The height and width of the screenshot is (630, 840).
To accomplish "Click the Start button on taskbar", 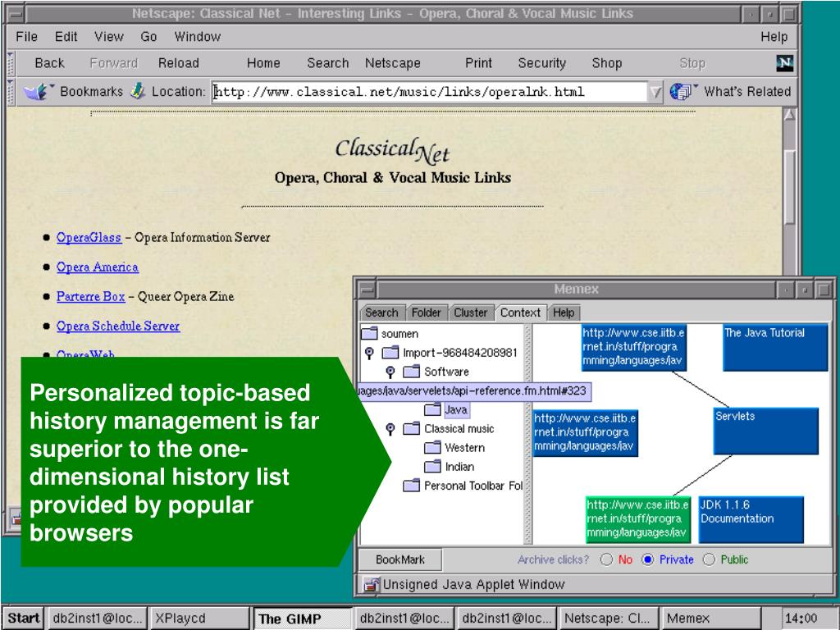I will [x=24, y=619].
